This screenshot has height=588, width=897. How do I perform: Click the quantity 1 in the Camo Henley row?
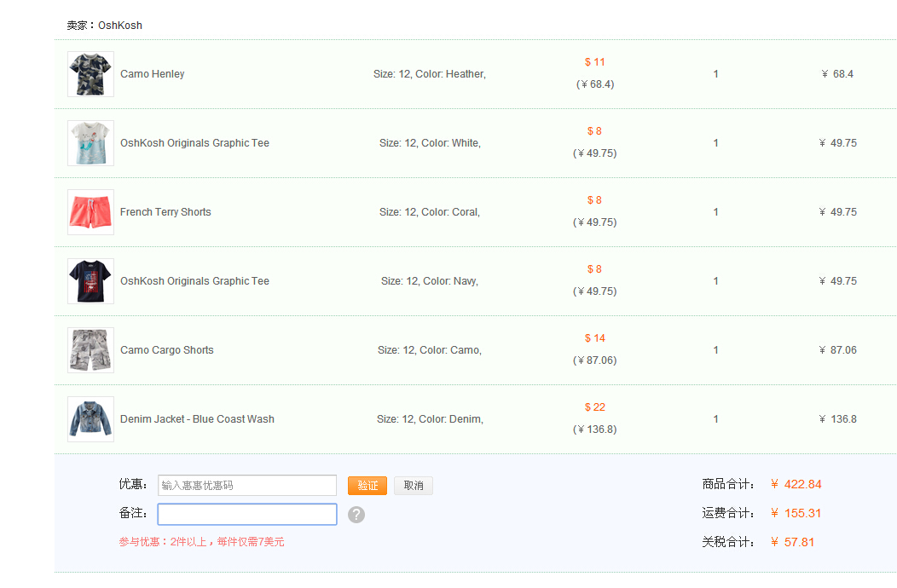click(x=715, y=74)
